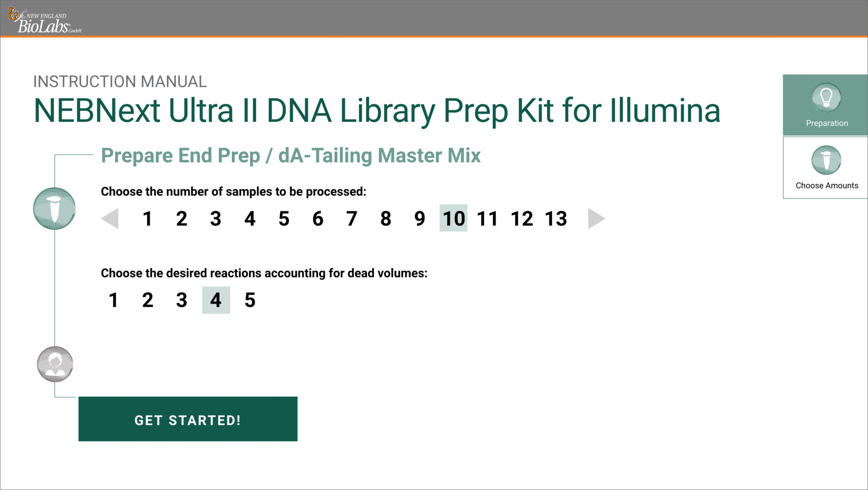Click the Prepare End Prep / dA-Tailing Master Mix heading
Image resolution: width=868 pixels, height=490 pixels.
[x=291, y=155]
